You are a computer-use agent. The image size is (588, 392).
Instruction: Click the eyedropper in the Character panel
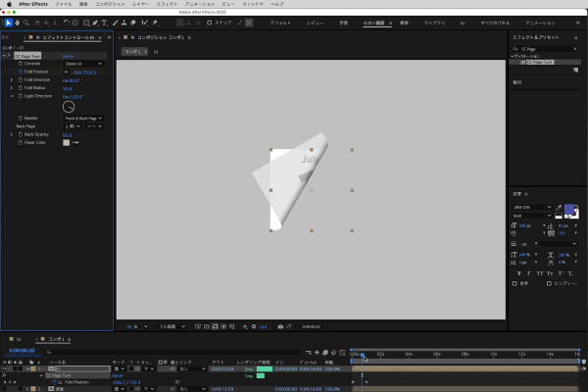(559, 208)
